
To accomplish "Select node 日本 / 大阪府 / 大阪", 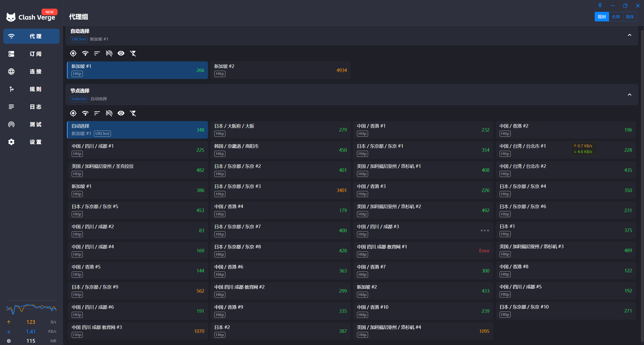I will (280, 130).
